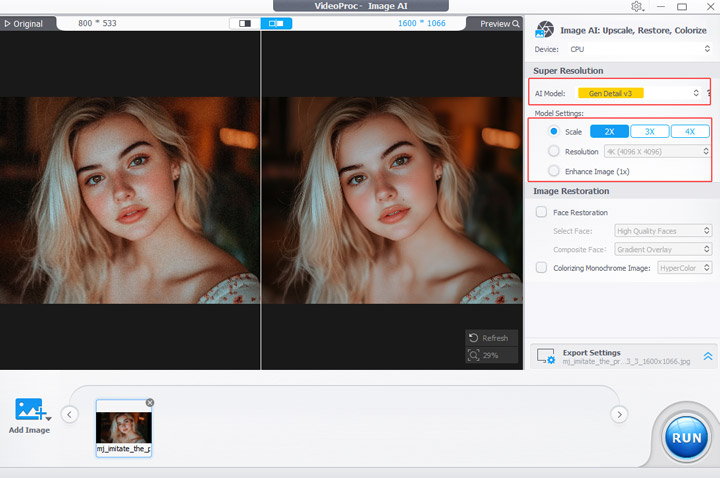The width and height of the screenshot is (720, 478).
Task: Open the Gradient Overlay dropdown
Action: point(663,249)
